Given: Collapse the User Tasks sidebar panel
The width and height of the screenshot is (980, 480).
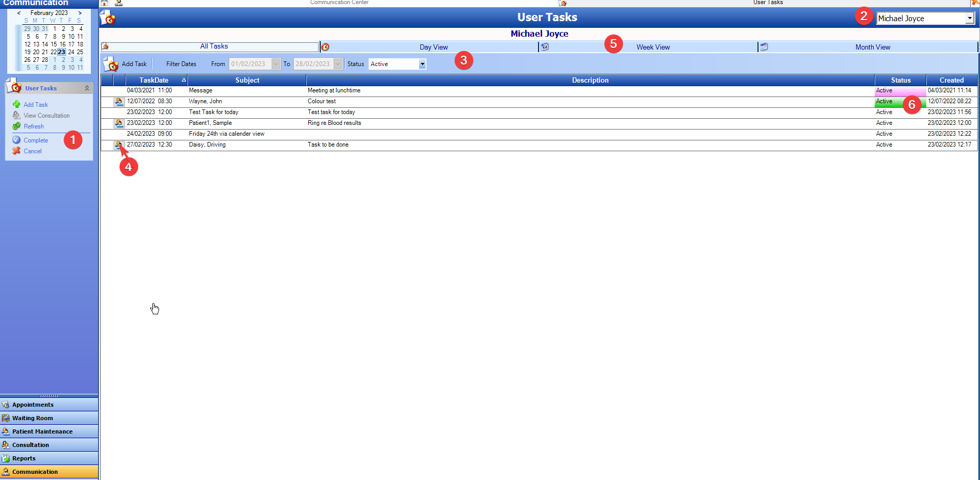Looking at the screenshot, I should 87,88.
